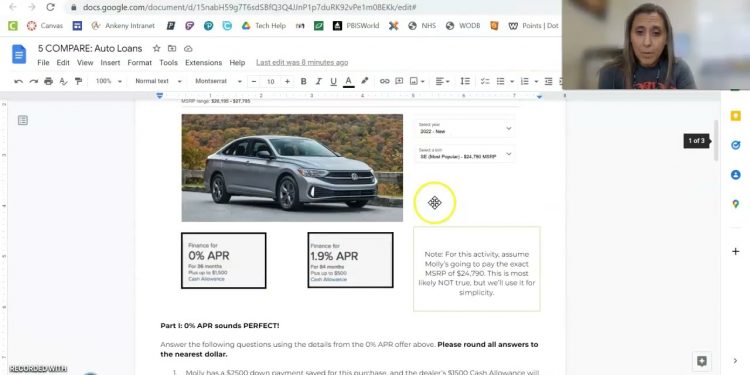750x375 pixels.
Task: Open the Ankeny Intranet bookmark
Action: coord(123,26)
